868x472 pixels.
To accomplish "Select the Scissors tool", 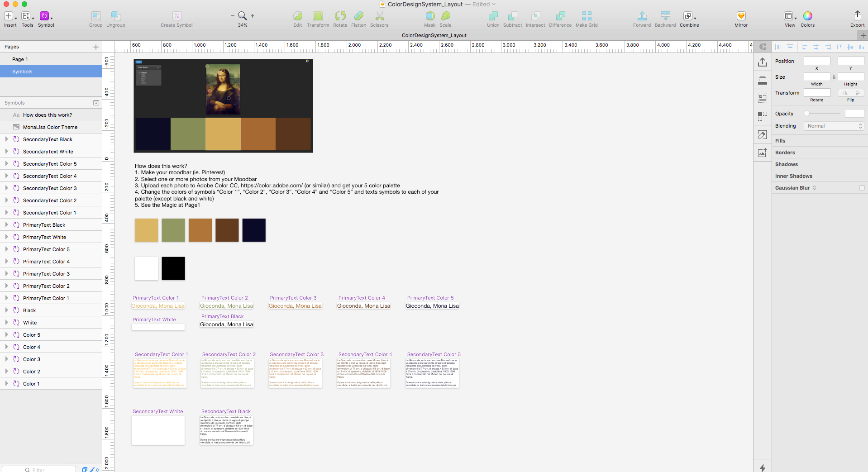I will pos(379,16).
